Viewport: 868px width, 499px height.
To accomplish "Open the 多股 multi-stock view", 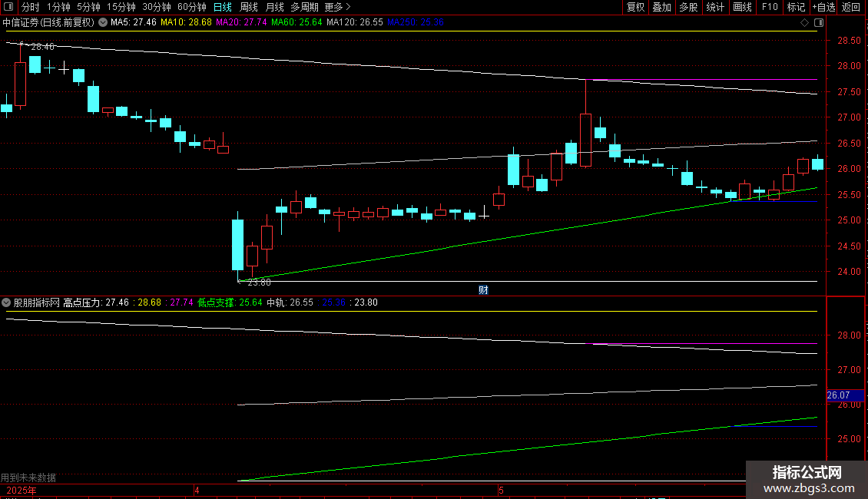I will (x=688, y=7).
